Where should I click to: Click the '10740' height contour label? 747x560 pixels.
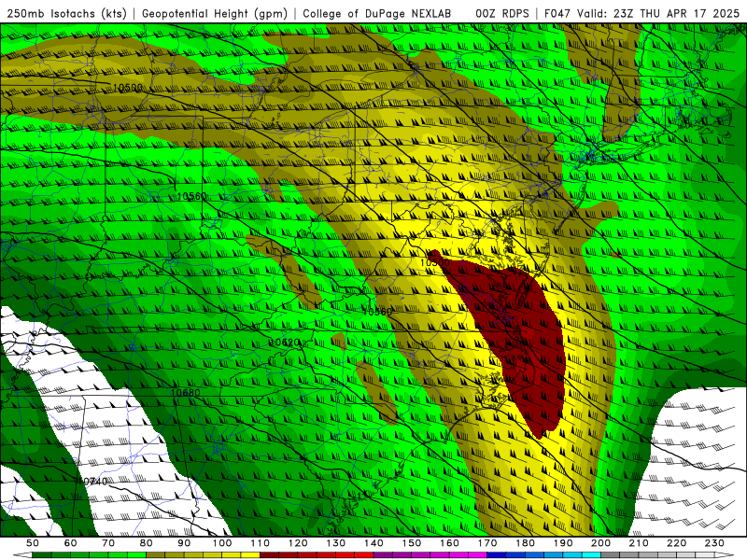point(92,482)
